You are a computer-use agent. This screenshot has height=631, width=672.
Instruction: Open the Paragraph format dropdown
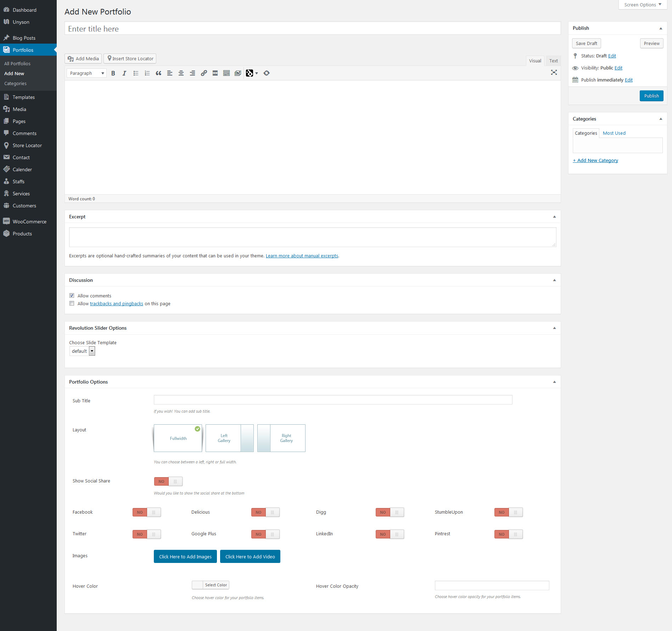[x=86, y=73]
